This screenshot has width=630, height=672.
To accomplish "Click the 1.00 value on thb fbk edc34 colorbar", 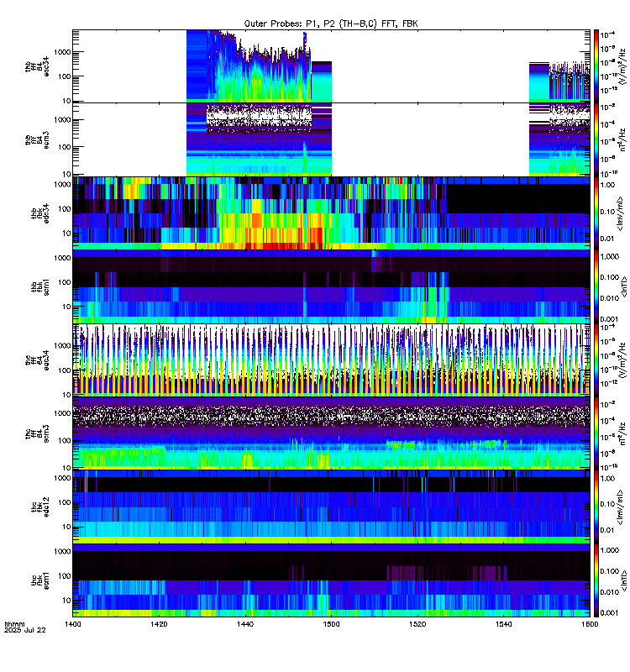I will (x=607, y=185).
